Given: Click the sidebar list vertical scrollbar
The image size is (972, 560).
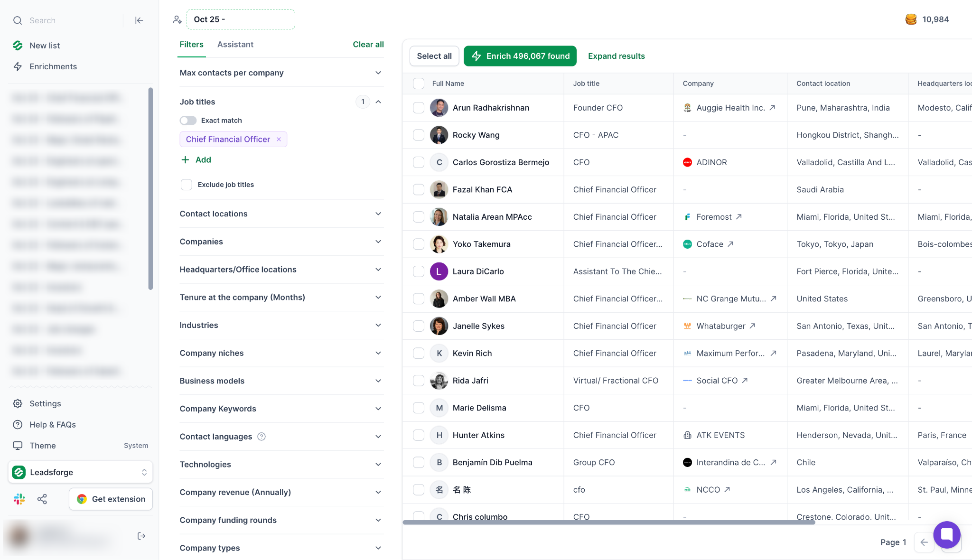Looking at the screenshot, I should click(150, 188).
